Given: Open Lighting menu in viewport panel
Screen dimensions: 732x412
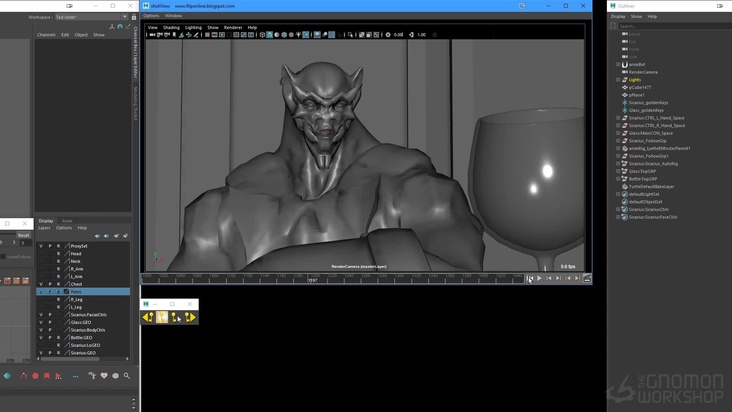Looking at the screenshot, I should [193, 28].
